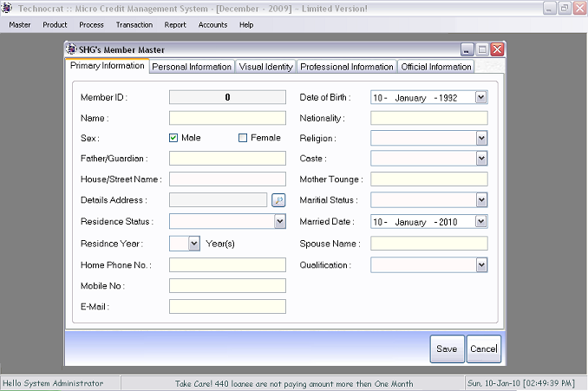
Task: Open the Master menu
Action: coord(20,25)
